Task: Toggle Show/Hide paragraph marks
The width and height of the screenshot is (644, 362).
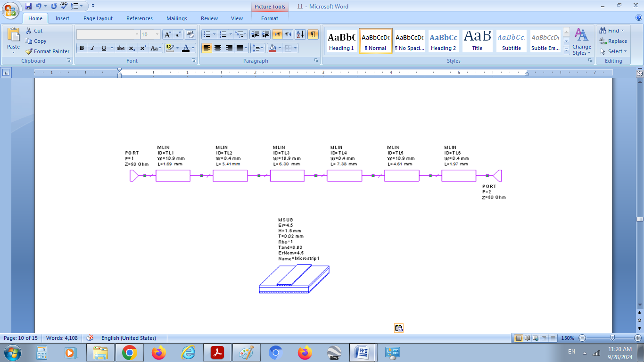Action: tap(313, 34)
